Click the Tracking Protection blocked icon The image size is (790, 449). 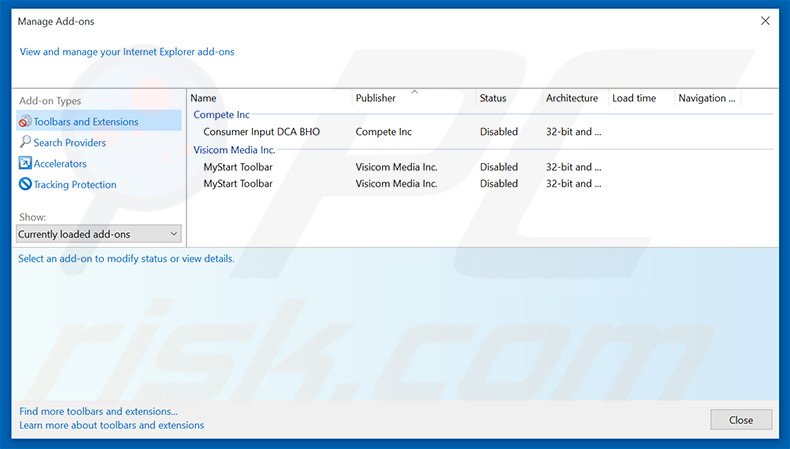[x=25, y=184]
